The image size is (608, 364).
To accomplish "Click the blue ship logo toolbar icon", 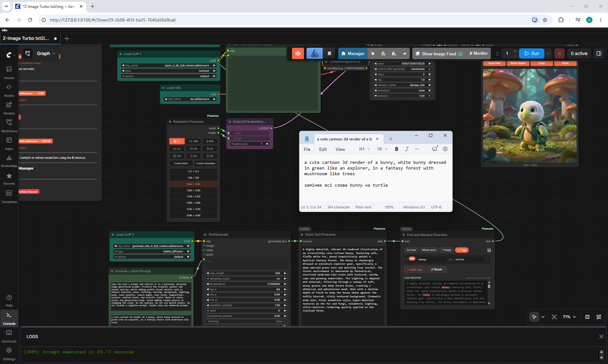I will 314,53.
